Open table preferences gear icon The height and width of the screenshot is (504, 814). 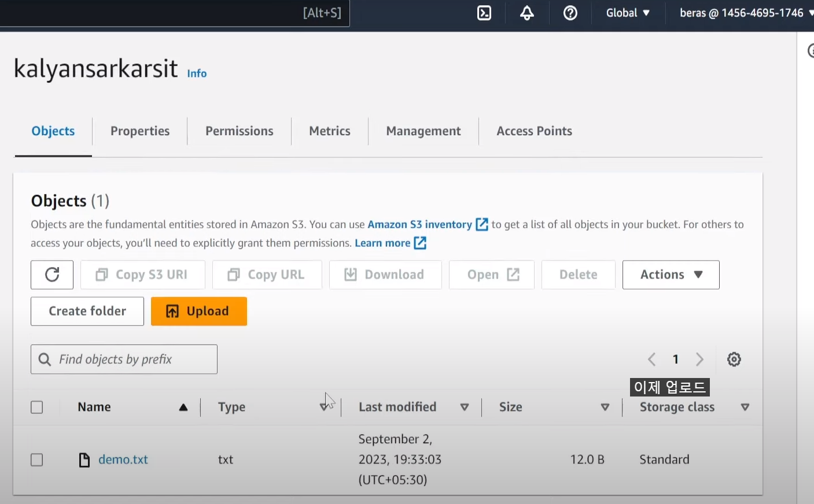click(x=734, y=360)
